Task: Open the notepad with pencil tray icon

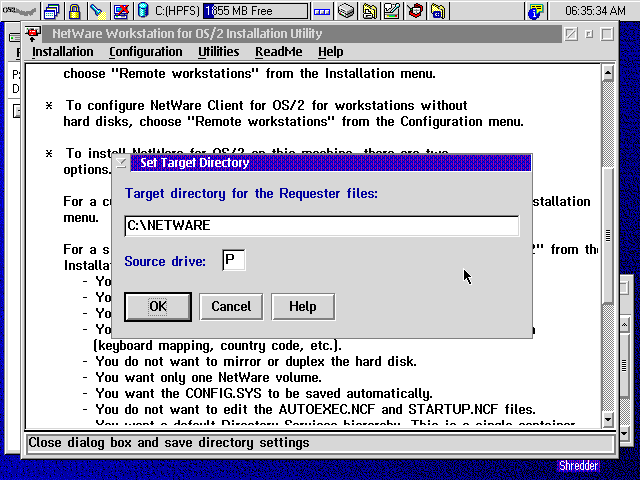Action: click(392, 11)
